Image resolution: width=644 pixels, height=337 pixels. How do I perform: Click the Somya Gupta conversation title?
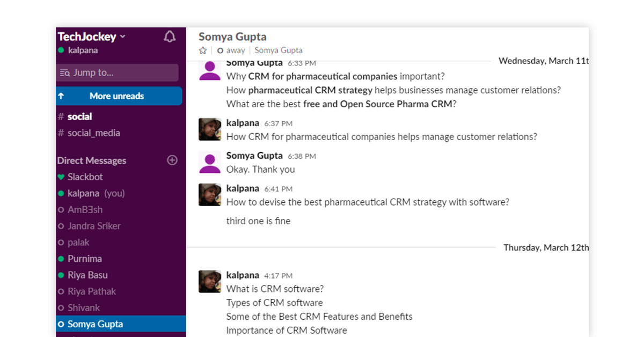click(232, 36)
